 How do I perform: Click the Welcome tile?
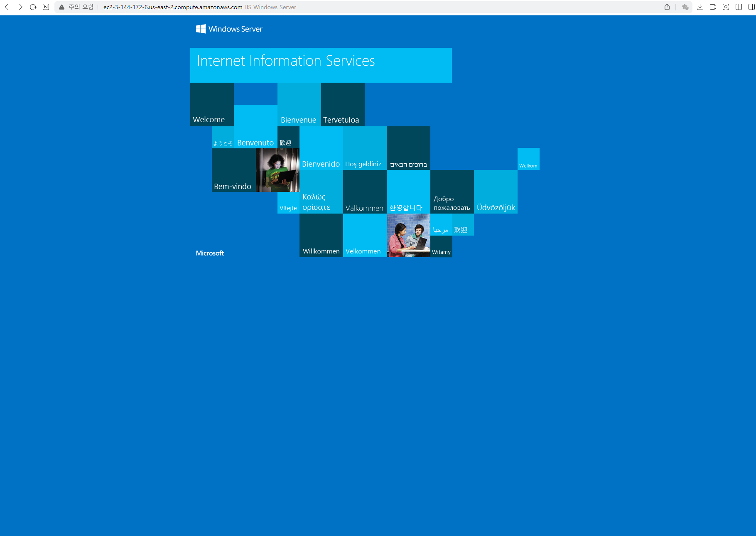coord(212,104)
